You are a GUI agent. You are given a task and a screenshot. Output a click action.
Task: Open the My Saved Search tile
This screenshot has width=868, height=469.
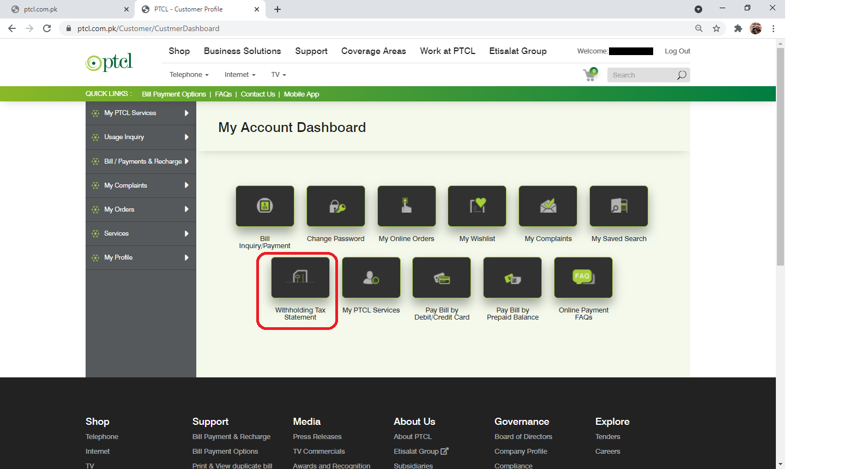coord(619,206)
